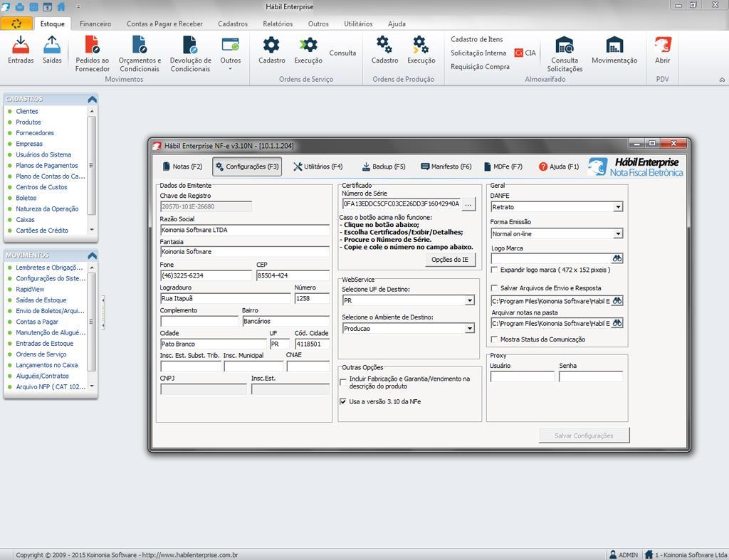
Task: Open MDFe (F7) in NF-e window
Action: pyautogui.click(x=503, y=167)
